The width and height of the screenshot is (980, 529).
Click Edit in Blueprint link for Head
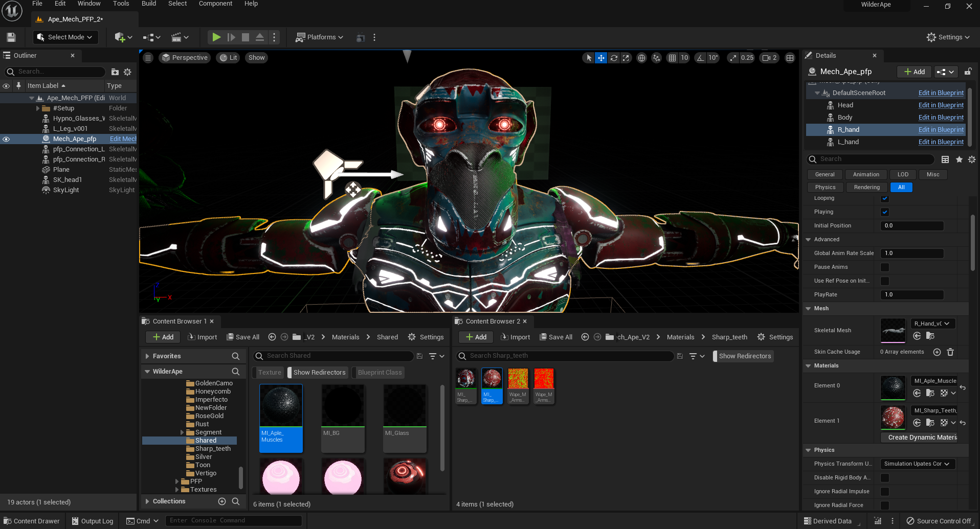(x=941, y=105)
